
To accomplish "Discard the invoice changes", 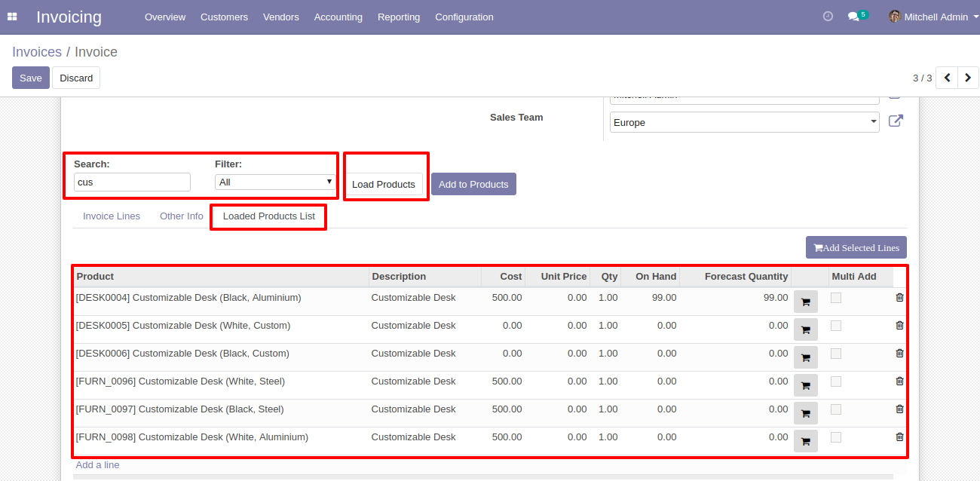I will tap(76, 78).
